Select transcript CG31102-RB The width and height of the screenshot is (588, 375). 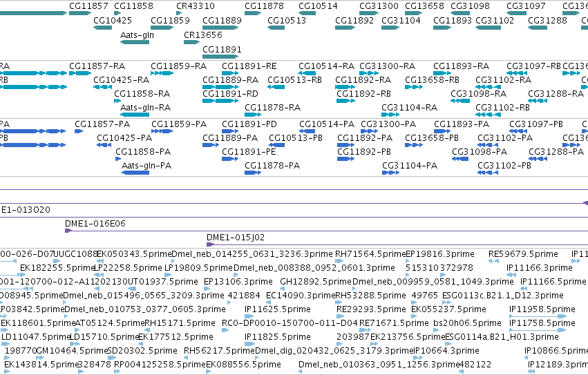tap(502, 108)
